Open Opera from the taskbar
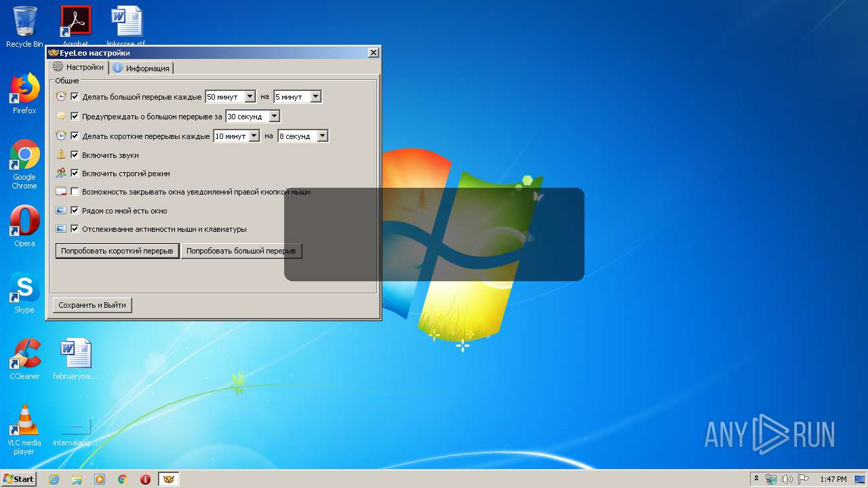 coord(146,479)
